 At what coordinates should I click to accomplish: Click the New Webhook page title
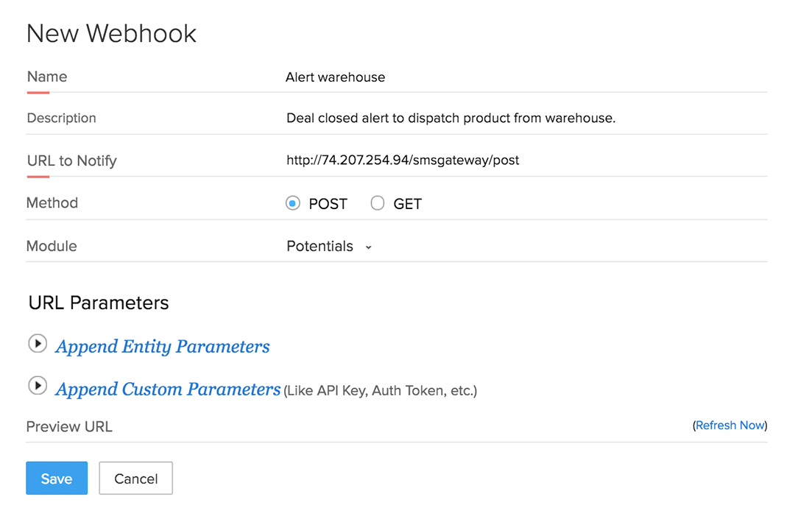(x=112, y=34)
